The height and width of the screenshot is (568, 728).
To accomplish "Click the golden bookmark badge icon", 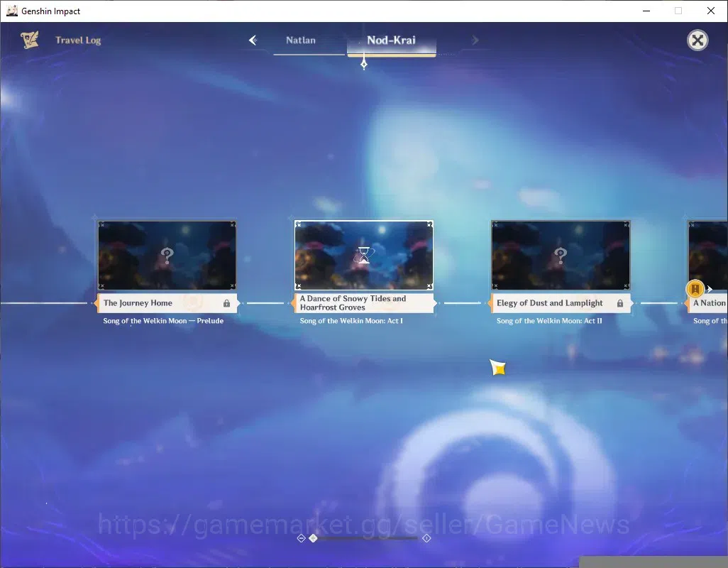I will pos(695,289).
